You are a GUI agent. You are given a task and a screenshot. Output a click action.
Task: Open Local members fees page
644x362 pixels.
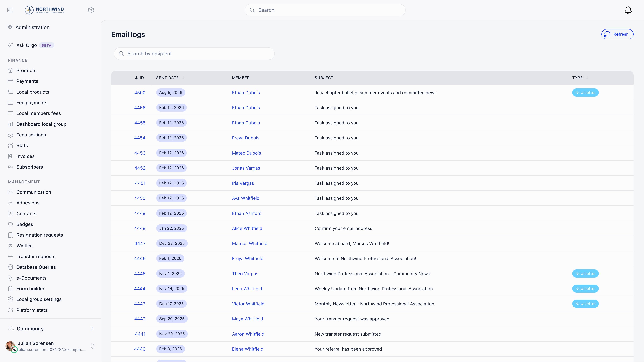click(39, 113)
